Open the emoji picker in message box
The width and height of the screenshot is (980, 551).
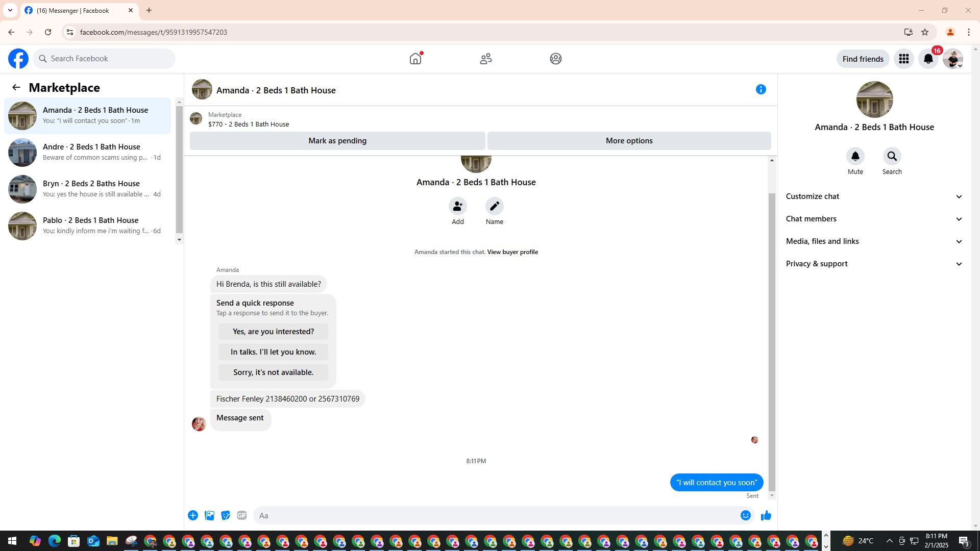pos(745,516)
